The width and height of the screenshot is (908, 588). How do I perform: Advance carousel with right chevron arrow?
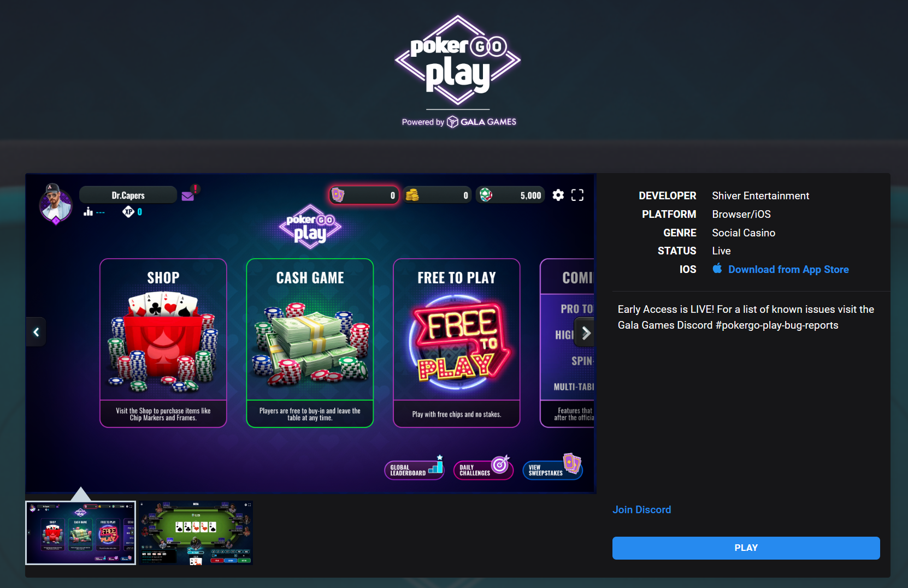[586, 333]
